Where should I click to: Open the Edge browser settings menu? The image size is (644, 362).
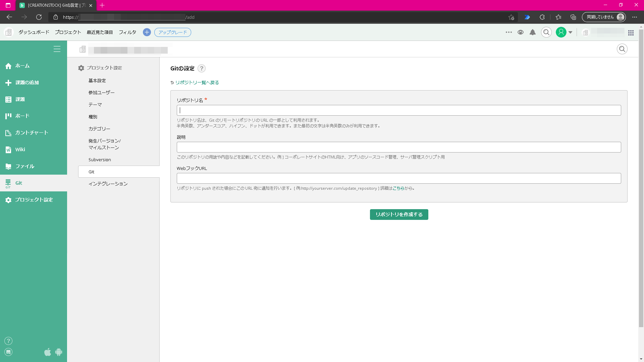click(635, 17)
